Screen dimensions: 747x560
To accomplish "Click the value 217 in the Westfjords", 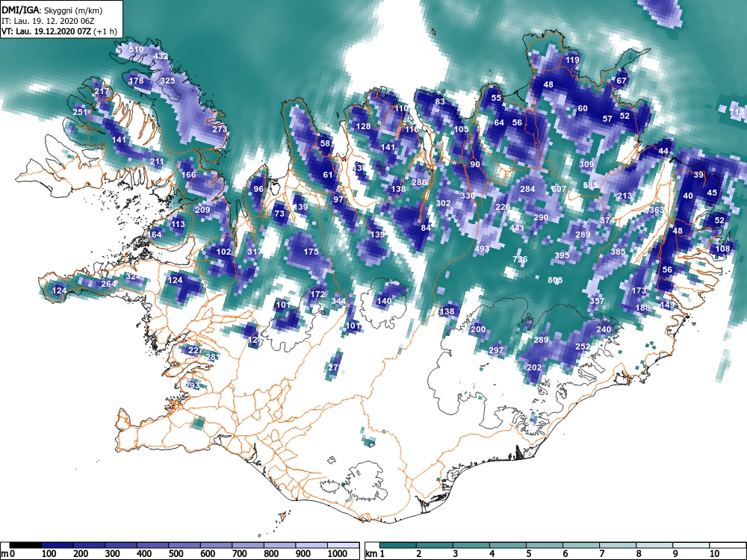I will pyautogui.click(x=102, y=91).
